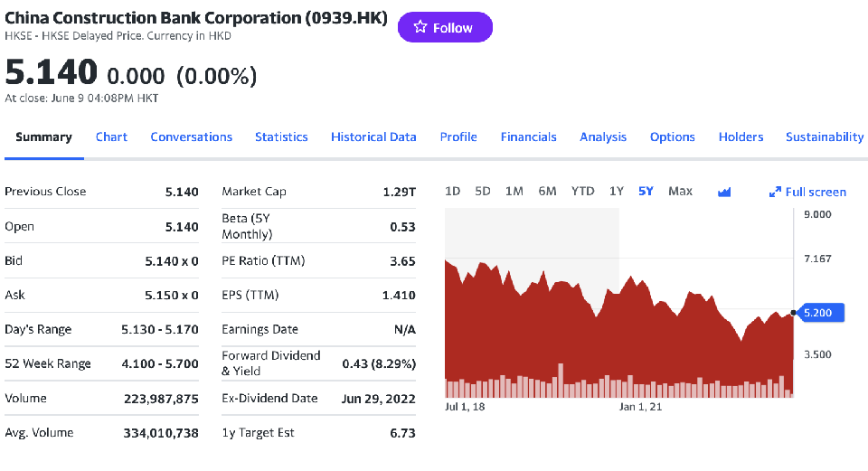Click the star Follow button
This screenshot has height=471, width=868.
tap(445, 28)
